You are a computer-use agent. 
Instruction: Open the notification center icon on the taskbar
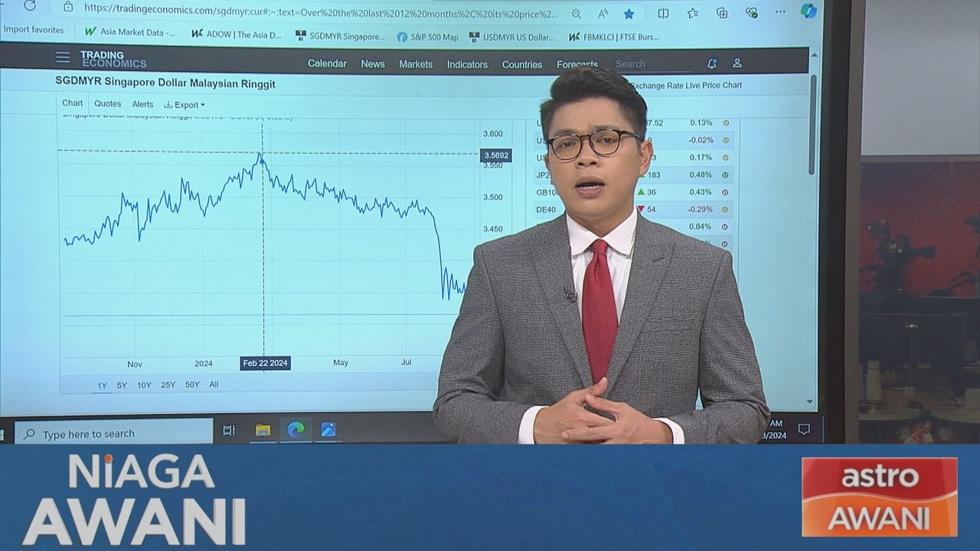tap(804, 429)
